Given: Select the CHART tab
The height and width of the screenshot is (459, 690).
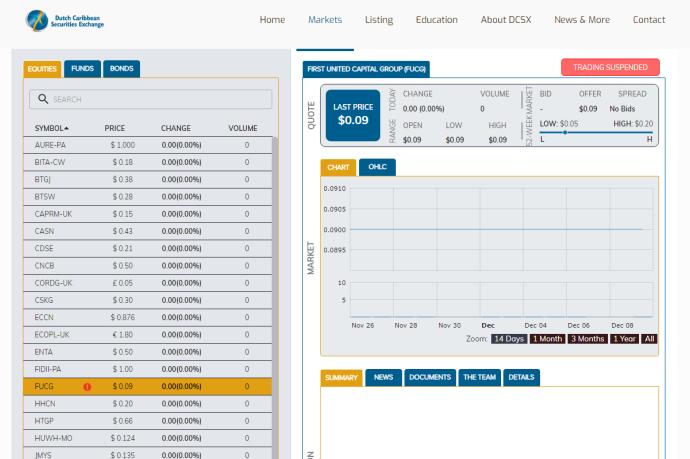Looking at the screenshot, I should [338, 167].
